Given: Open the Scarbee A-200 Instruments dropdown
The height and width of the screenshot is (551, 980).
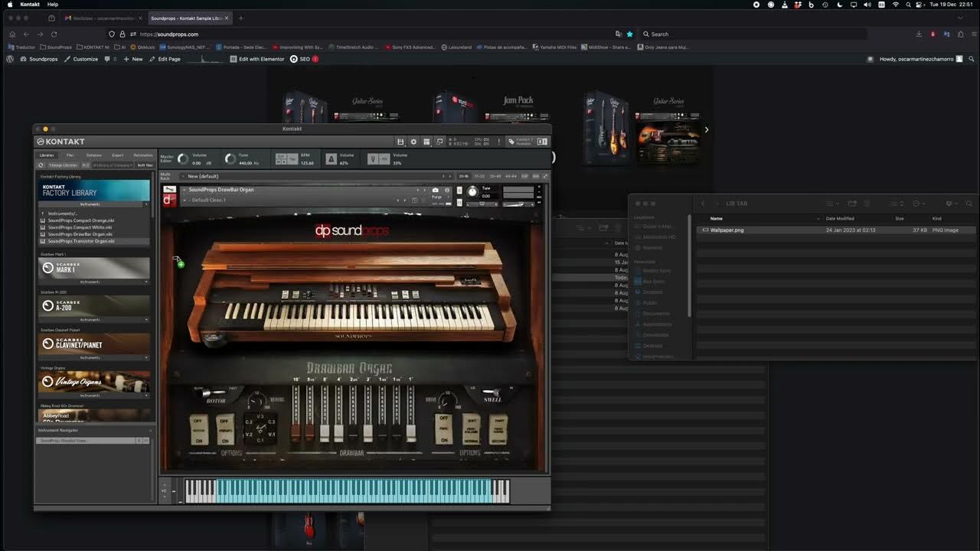Looking at the screenshot, I should coord(93,319).
